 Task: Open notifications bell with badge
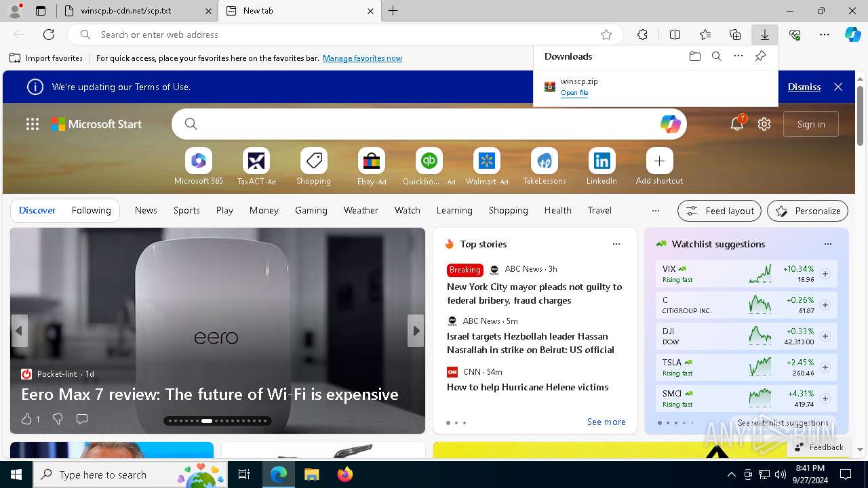(737, 123)
